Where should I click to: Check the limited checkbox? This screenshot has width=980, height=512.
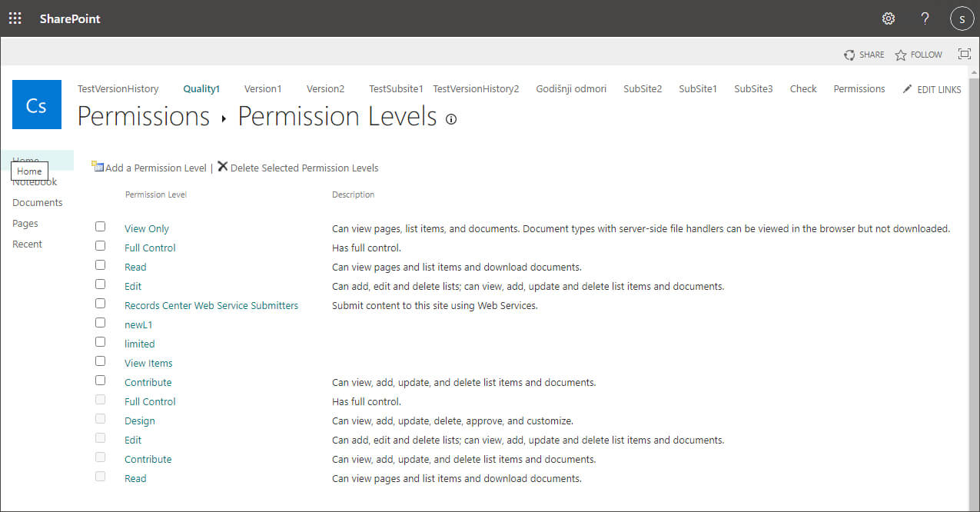point(100,342)
